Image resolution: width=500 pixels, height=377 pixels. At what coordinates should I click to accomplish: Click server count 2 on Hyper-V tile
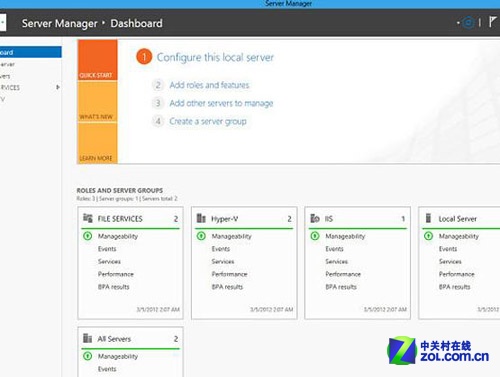click(289, 219)
